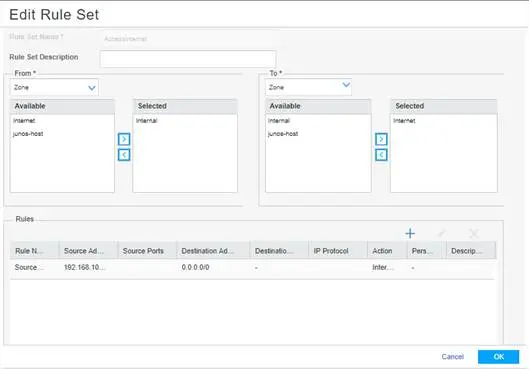Click the Destination Port column header
The image size is (529, 369).
(x=279, y=251)
